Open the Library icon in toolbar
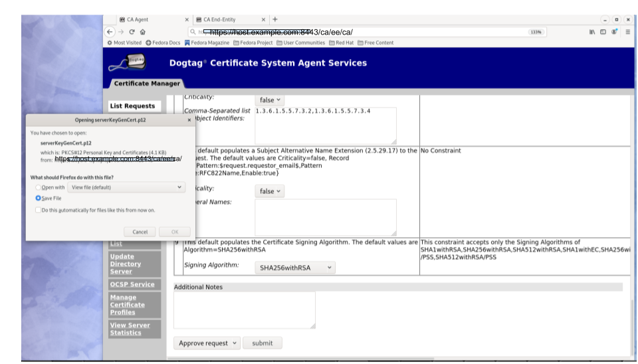638x364 pixels. pyautogui.click(x=592, y=31)
